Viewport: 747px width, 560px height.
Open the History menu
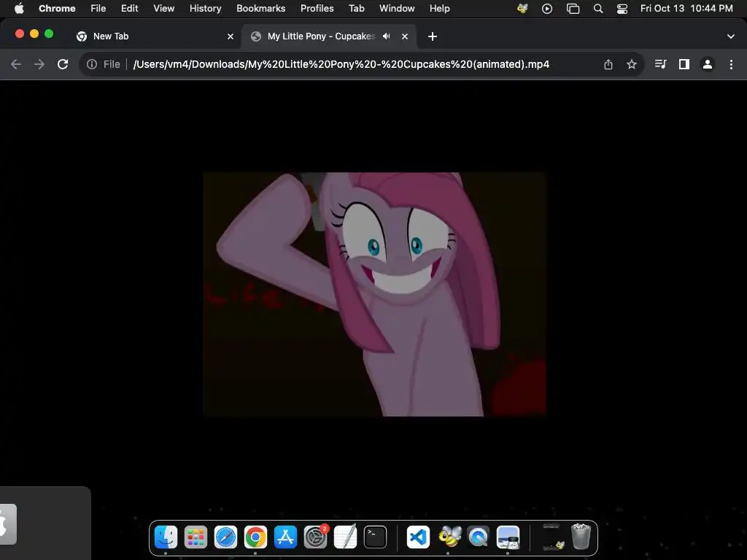click(205, 8)
